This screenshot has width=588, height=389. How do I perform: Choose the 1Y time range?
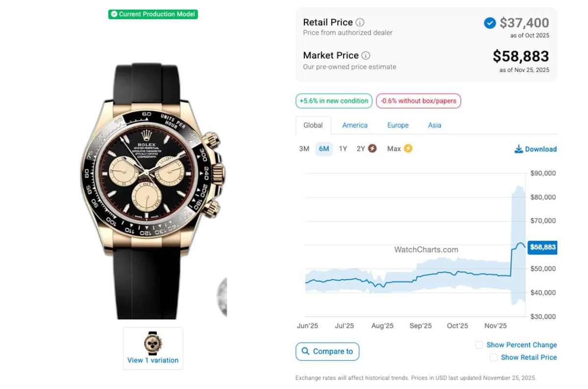343,149
